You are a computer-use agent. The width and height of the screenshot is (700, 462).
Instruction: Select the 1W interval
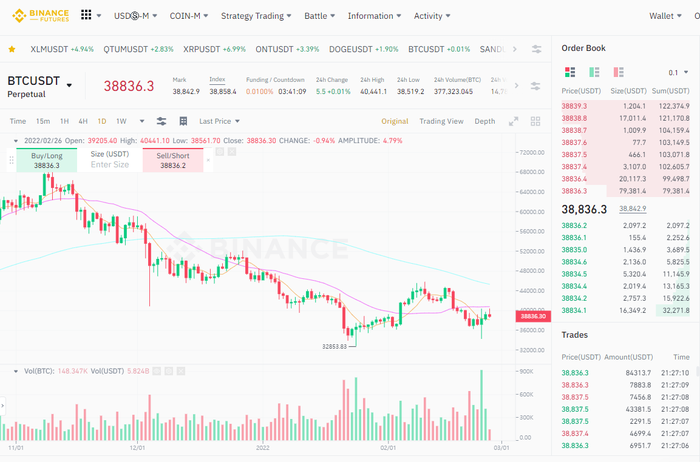coord(121,121)
